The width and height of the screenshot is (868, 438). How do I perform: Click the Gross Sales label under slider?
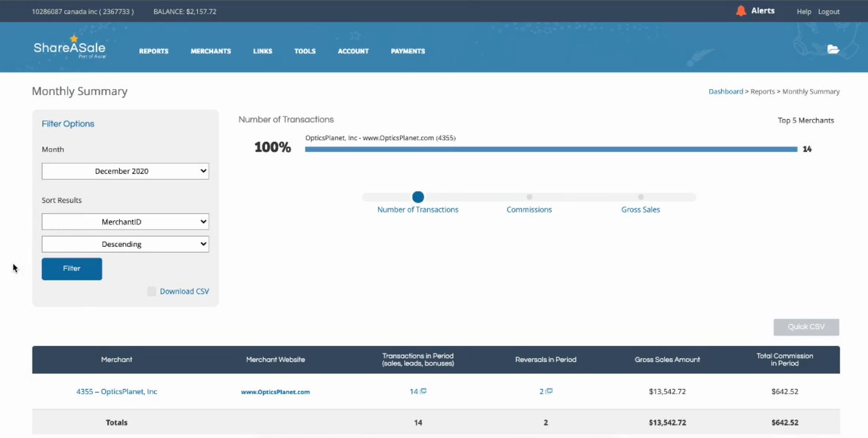pos(641,210)
